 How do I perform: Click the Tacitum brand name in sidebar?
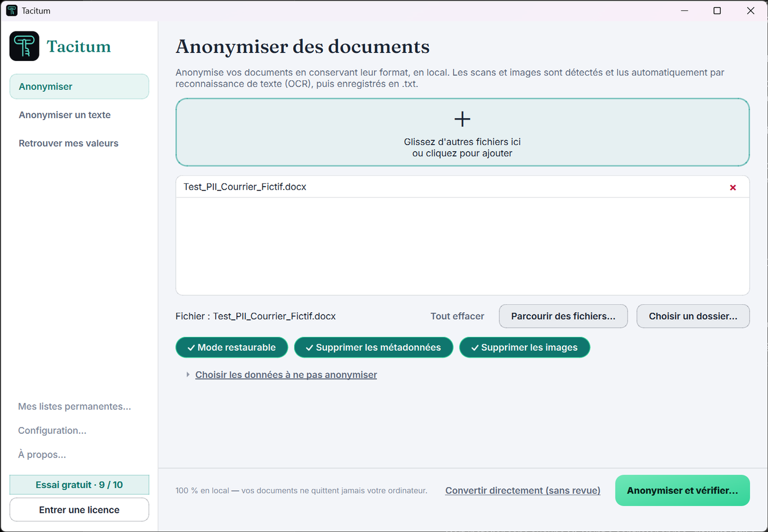coord(79,47)
